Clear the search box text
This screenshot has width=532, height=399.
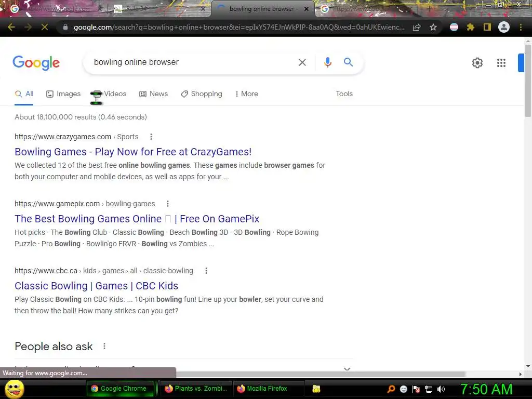(x=302, y=62)
